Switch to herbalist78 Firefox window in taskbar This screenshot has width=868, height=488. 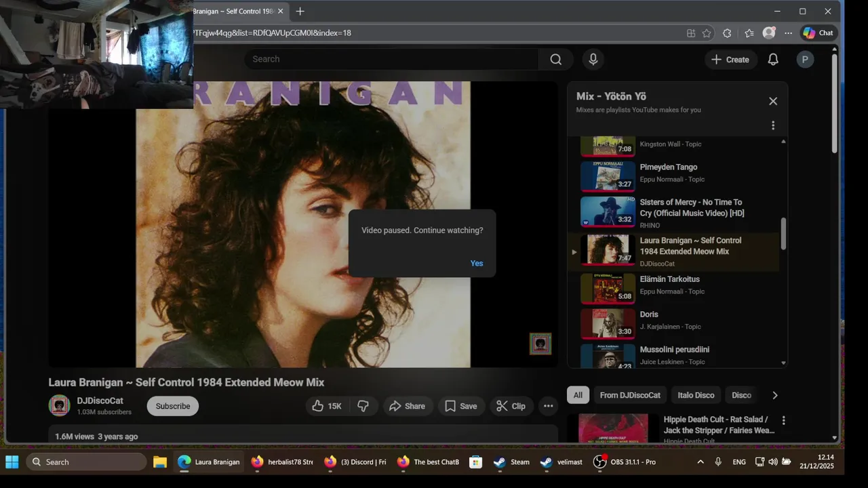[282, 462]
